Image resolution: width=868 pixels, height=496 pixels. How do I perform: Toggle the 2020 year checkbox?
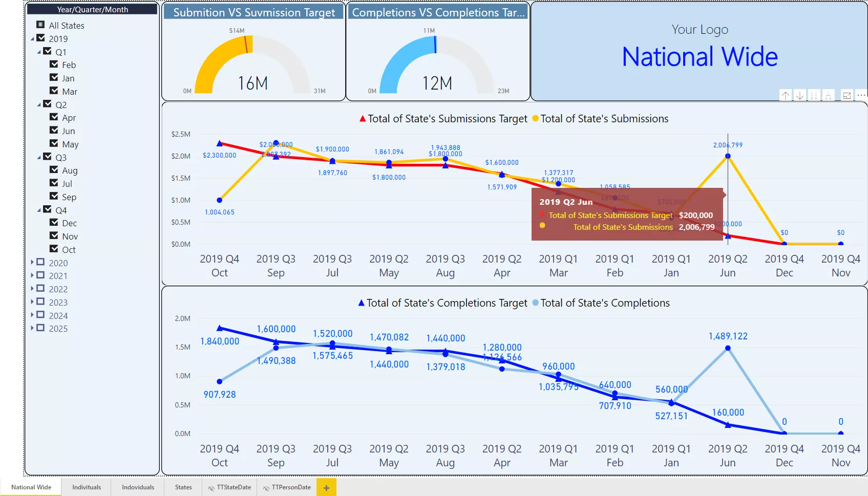pyautogui.click(x=40, y=262)
